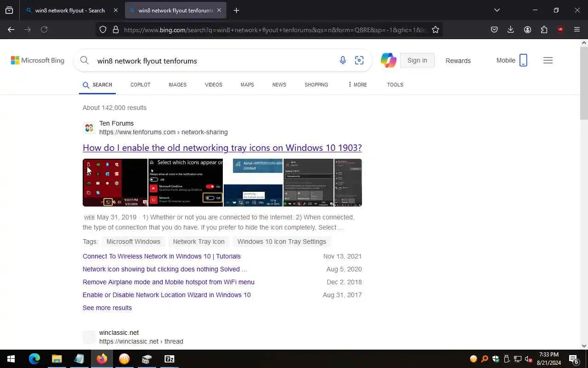Open 'Connect To Wireless Network in Windows 10' link

pos(162,256)
